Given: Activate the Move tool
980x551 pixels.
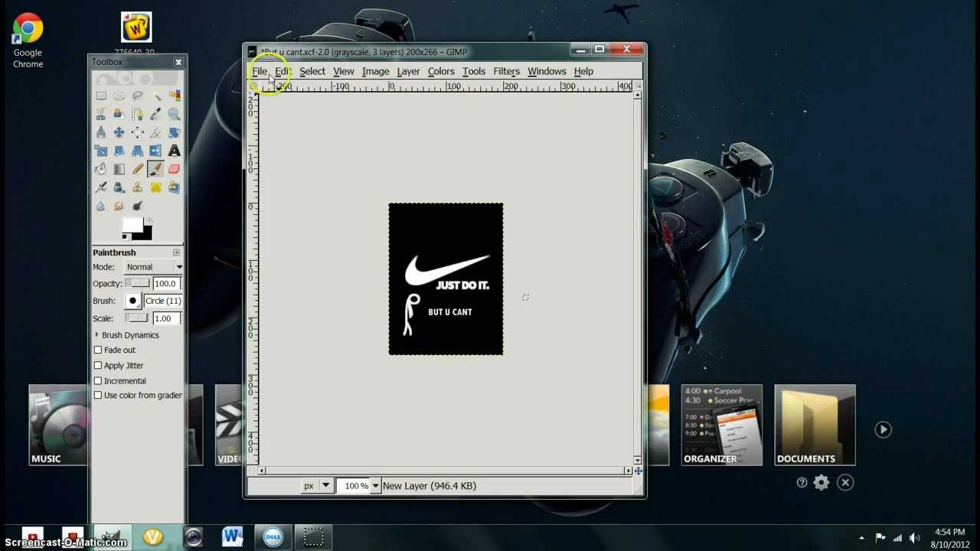Looking at the screenshot, I should 119,132.
